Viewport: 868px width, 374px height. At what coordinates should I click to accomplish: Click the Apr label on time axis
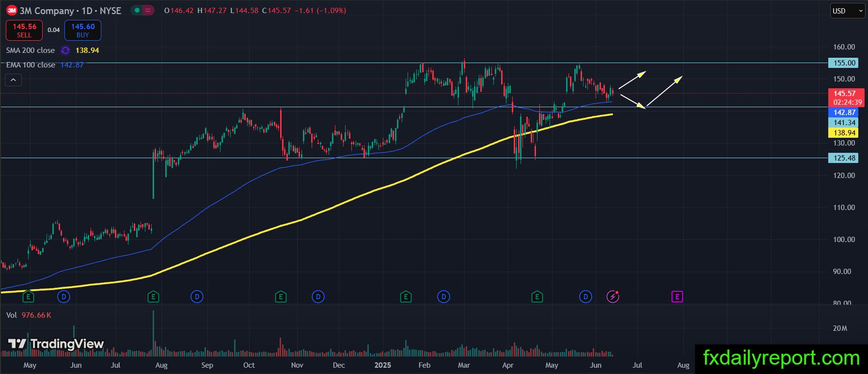(x=507, y=365)
